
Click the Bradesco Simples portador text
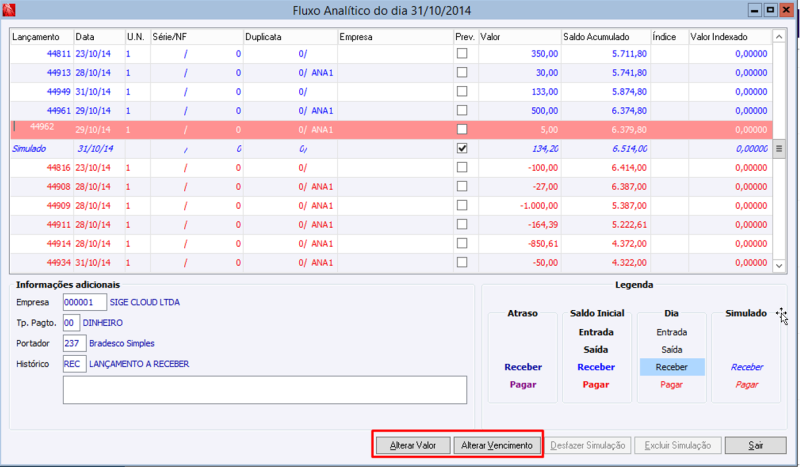point(121,343)
